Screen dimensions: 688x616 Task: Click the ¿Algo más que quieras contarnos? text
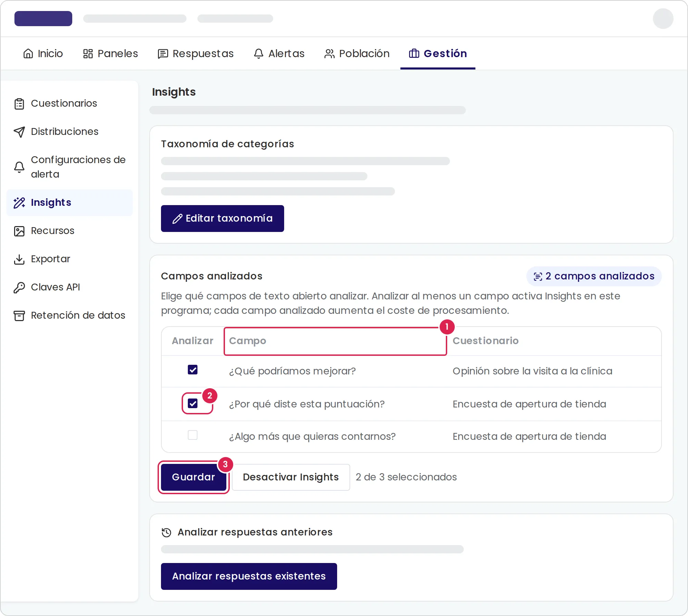point(312,437)
